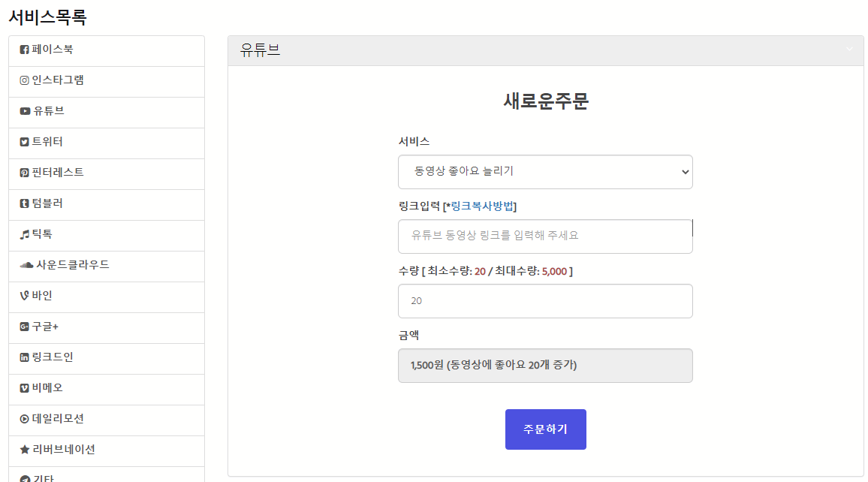Open the 인스타그램 service category
This screenshot has height=482, width=868.
[x=107, y=82]
